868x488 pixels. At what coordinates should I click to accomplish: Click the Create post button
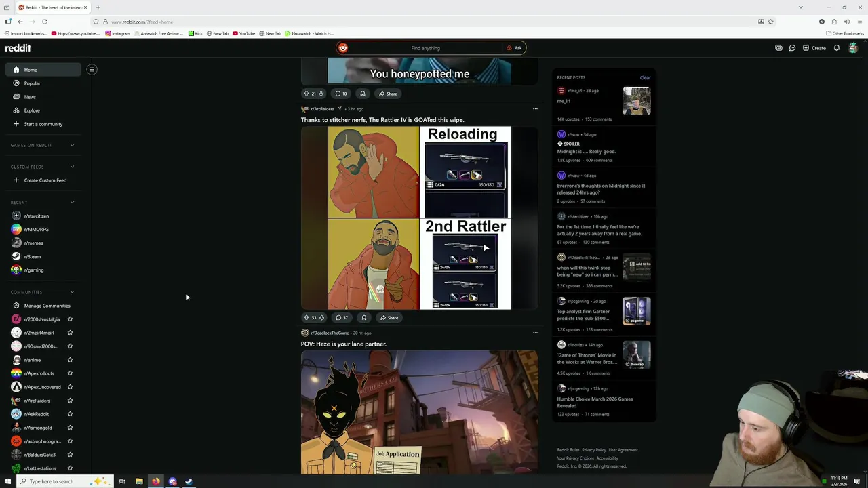pyautogui.click(x=814, y=48)
